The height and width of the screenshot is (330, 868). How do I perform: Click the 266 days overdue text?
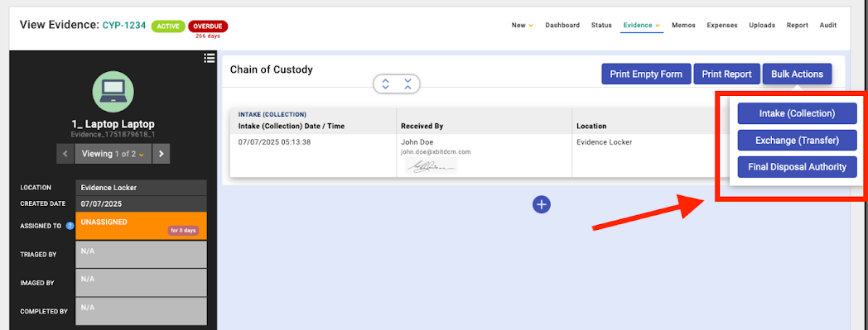point(208,36)
